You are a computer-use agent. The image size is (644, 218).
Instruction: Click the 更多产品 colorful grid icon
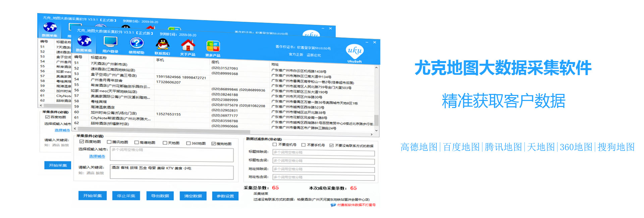tap(213, 47)
